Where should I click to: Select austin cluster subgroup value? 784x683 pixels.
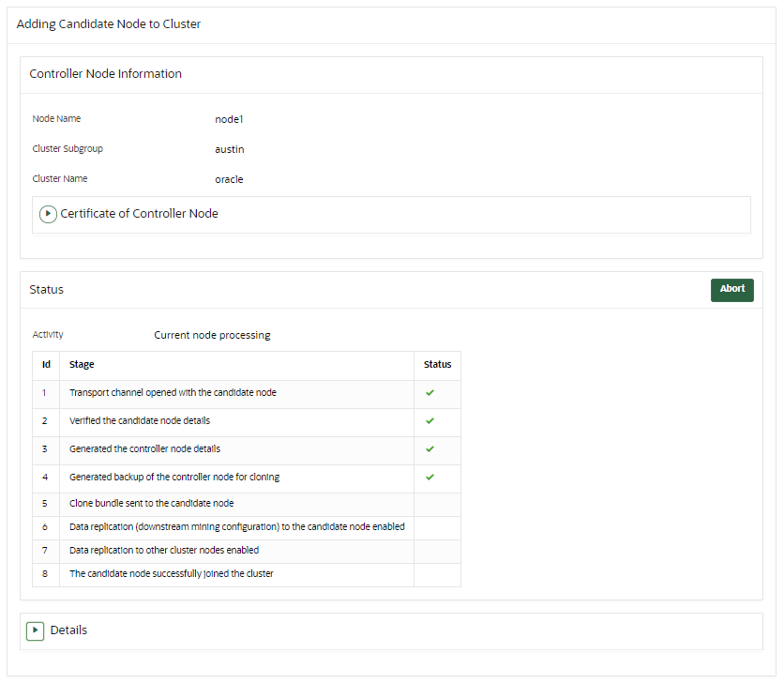coord(230,149)
